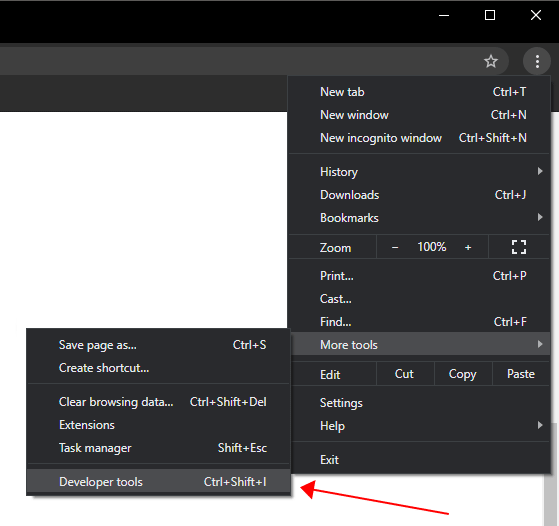Click the Paste button in the Edit row

(520, 374)
